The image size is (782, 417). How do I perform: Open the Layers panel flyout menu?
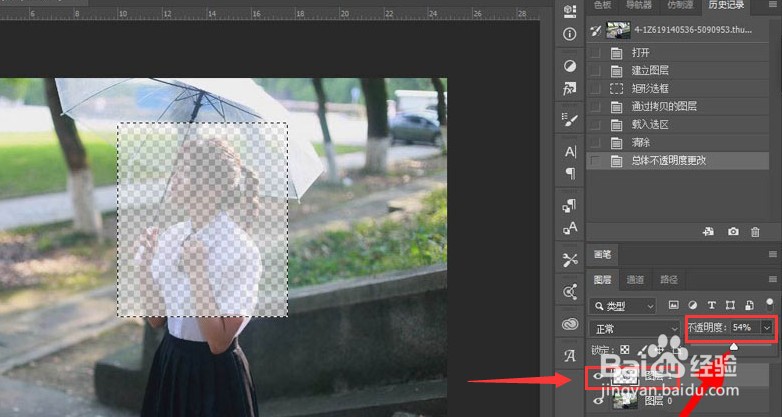pyautogui.click(x=773, y=279)
